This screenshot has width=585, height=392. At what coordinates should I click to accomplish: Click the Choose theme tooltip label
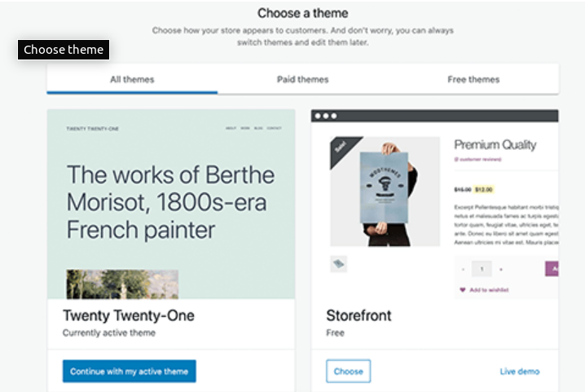point(64,50)
